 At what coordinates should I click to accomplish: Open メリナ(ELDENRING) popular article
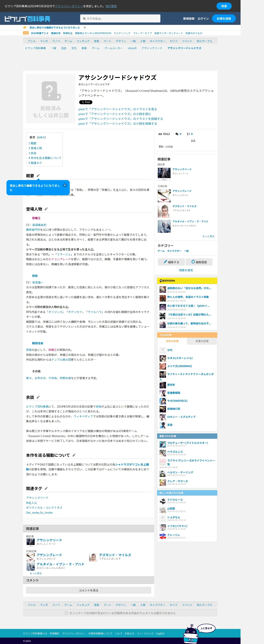[179, 366]
